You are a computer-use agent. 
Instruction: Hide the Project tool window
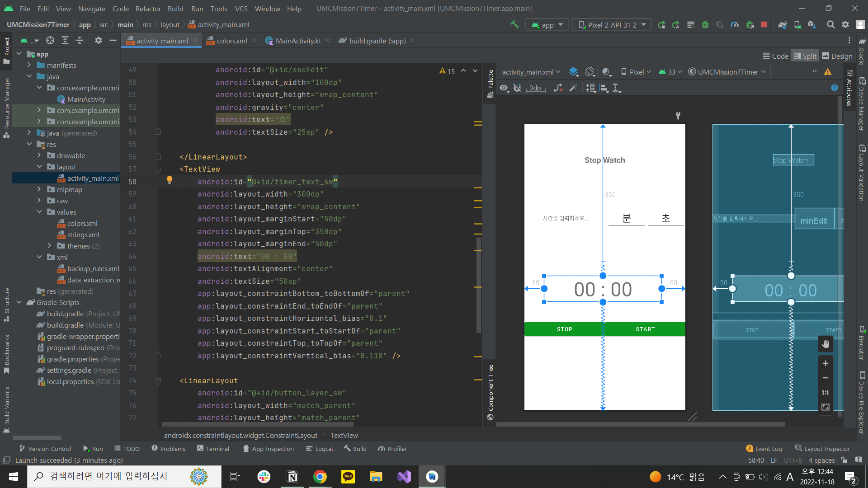[113, 41]
